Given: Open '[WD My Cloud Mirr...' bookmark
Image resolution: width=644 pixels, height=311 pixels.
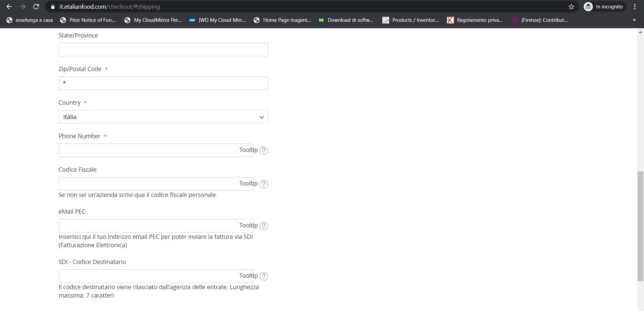Looking at the screenshot, I should click(217, 20).
